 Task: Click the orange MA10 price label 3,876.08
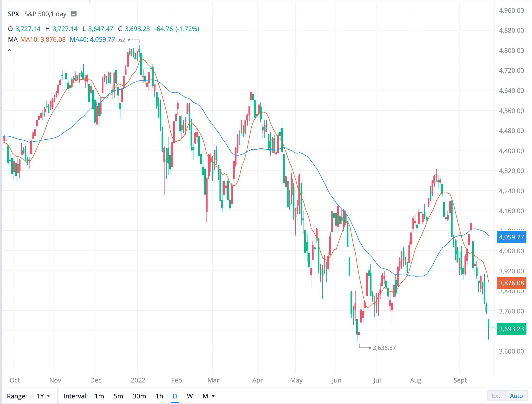coord(511,283)
